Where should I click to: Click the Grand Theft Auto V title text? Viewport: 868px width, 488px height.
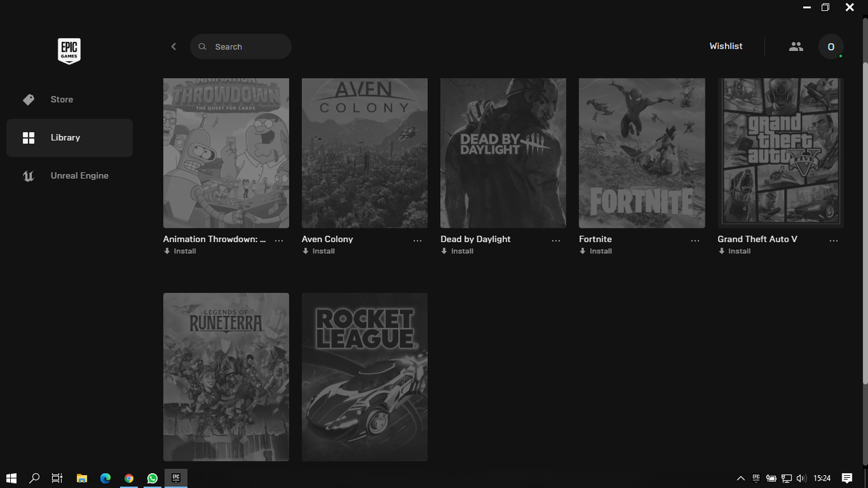pyautogui.click(x=757, y=239)
